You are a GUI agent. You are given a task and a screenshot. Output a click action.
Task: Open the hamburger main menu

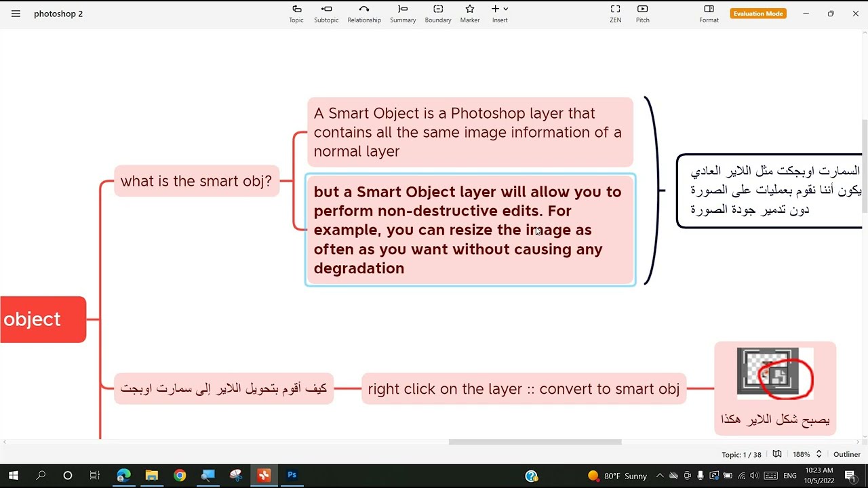[16, 14]
